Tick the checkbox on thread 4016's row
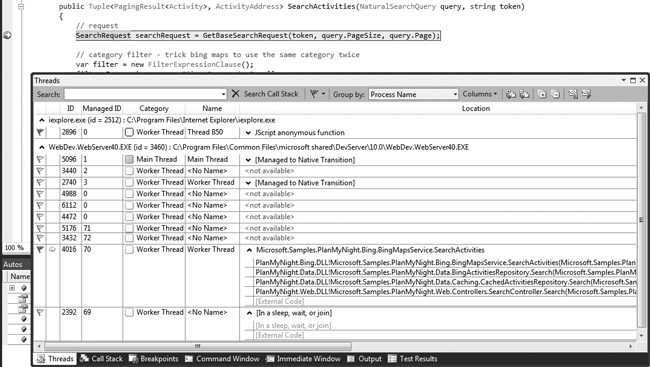 point(129,250)
